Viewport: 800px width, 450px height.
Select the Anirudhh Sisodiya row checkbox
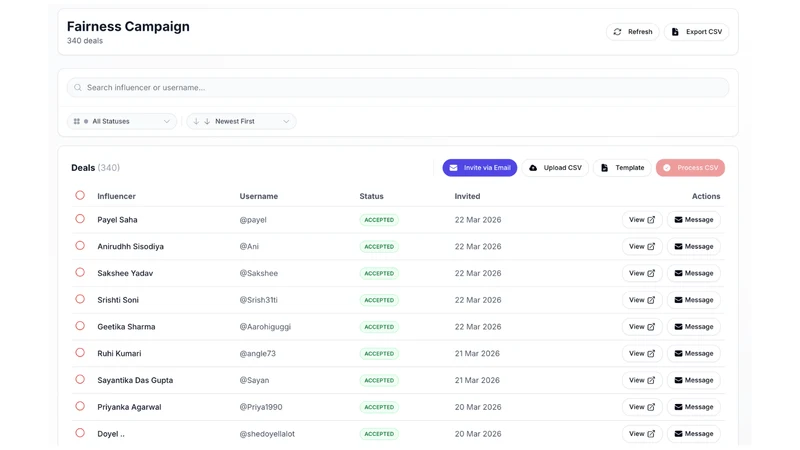click(x=80, y=245)
